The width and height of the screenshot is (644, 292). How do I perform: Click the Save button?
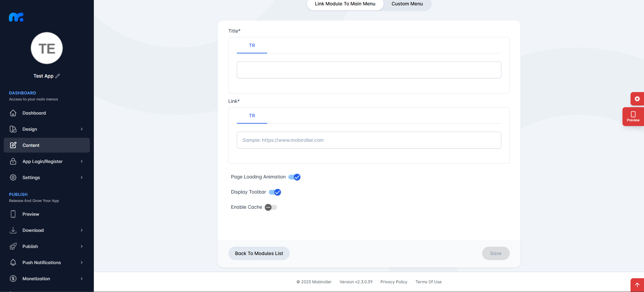pos(496,253)
